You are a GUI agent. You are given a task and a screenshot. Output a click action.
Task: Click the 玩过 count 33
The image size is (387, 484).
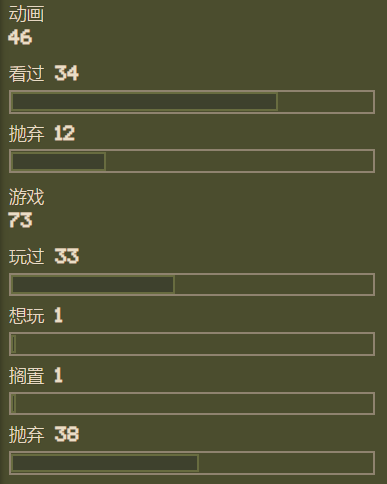pyautogui.click(x=67, y=256)
